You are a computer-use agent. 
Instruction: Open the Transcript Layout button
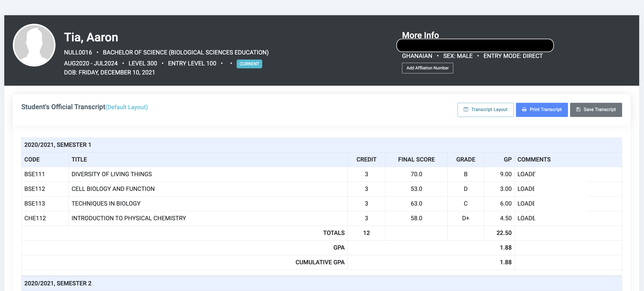[485, 109]
